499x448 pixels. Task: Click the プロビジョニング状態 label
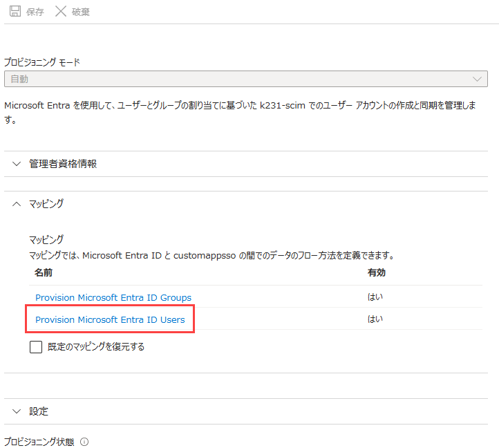pyautogui.click(x=39, y=442)
